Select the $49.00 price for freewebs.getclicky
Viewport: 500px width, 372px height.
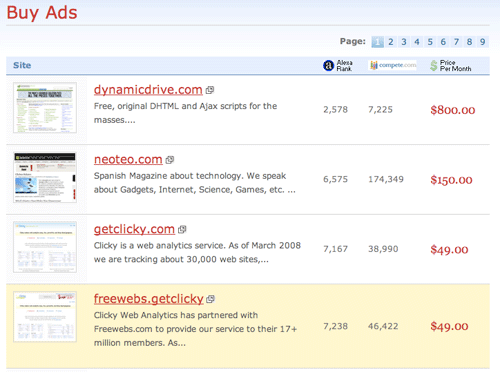coord(449,326)
